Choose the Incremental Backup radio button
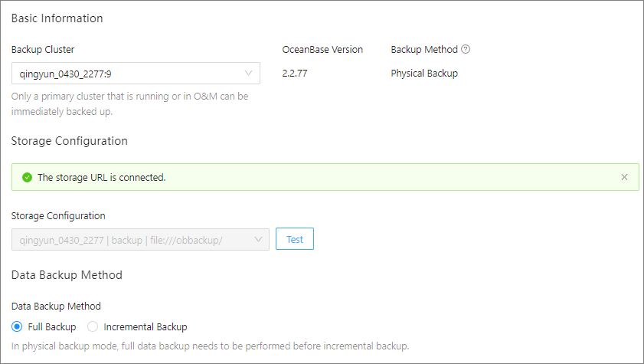This screenshot has height=364, width=644. [x=93, y=326]
